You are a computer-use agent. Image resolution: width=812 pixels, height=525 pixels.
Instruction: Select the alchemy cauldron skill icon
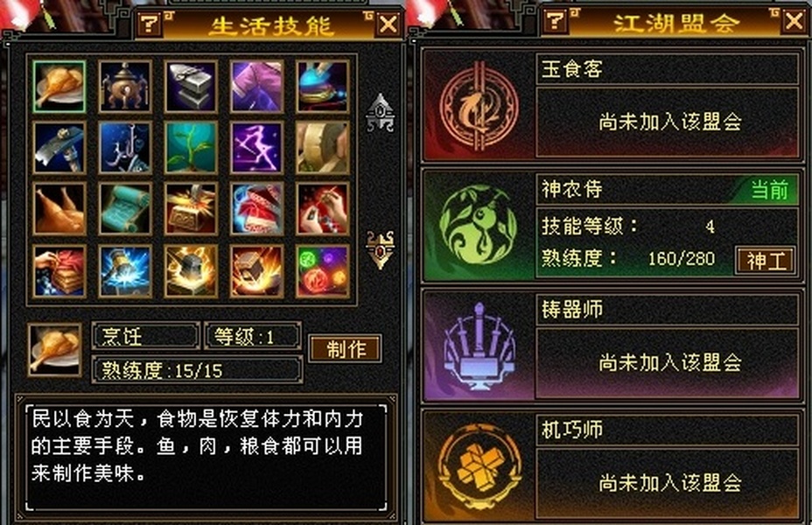click(125, 87)
